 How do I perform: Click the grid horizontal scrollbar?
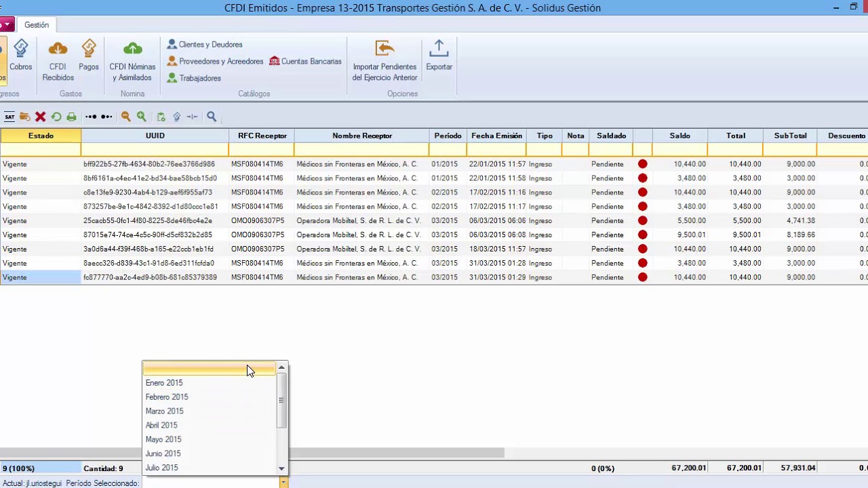click(252, 453)
